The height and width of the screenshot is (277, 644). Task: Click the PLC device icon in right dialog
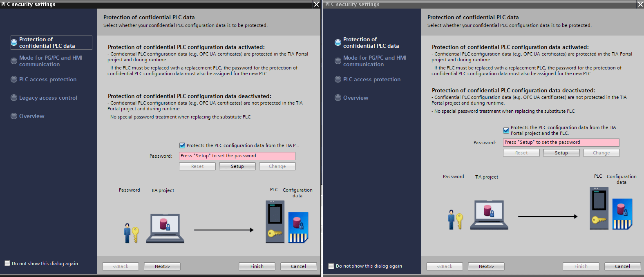[599, 208]
